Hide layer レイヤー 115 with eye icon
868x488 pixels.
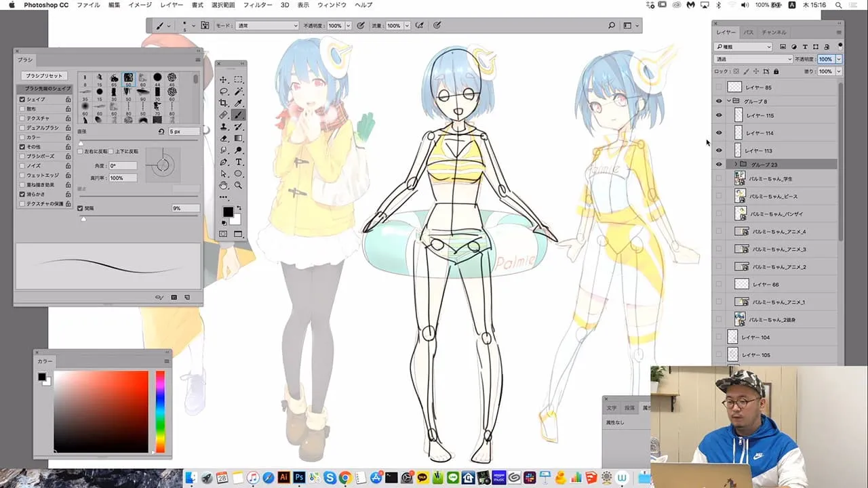coord(719,115)
